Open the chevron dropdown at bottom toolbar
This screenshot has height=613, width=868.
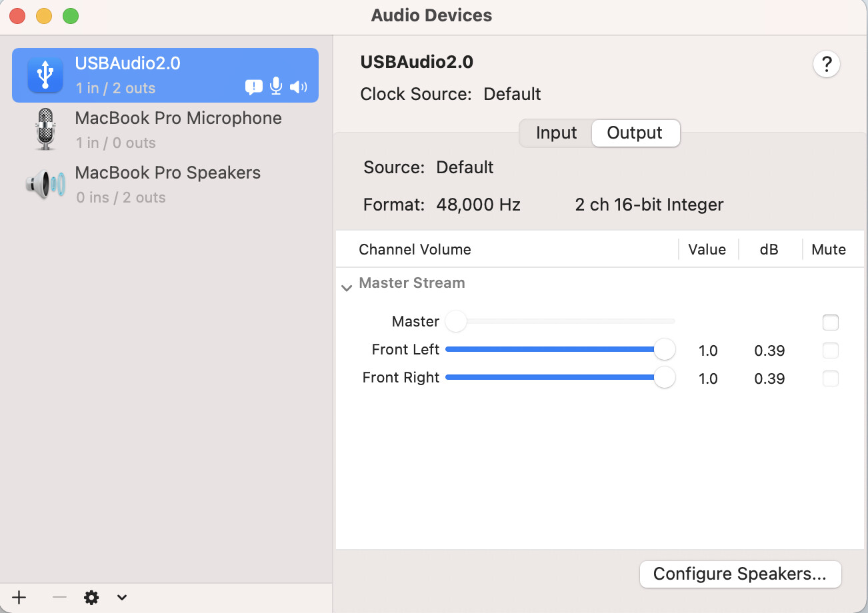click(121, 598)
